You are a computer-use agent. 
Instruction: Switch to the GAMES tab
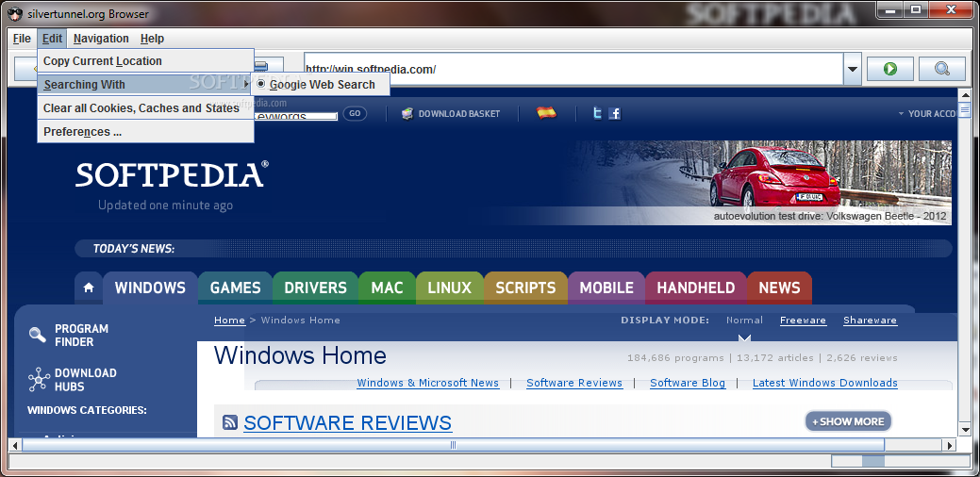(x=235, y=288)
